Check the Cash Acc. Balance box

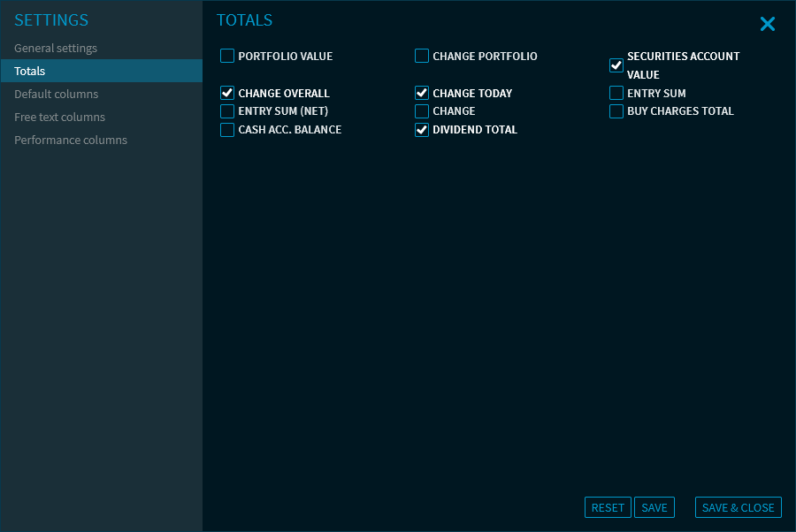click(227, 130)
